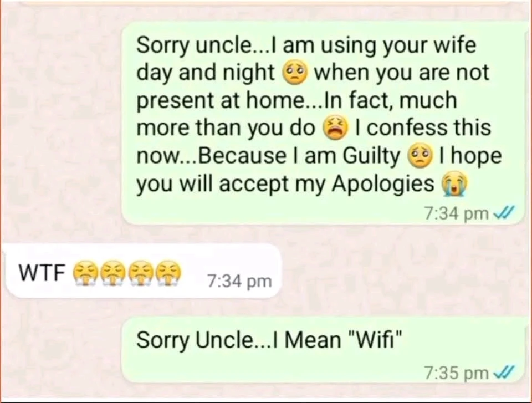Screen dimensions: 532x403
Task: Click the 7:34 pm timestamp on the sent message
Action: click(x=456, y=214)
